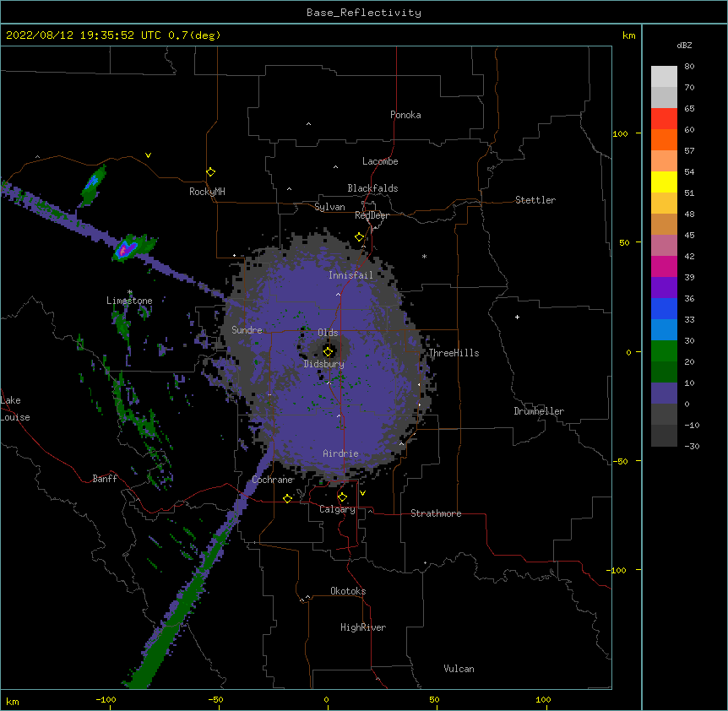Pick the bright green 20-30 dBZ swatch
728x711 pixels.
click(664, 351)
